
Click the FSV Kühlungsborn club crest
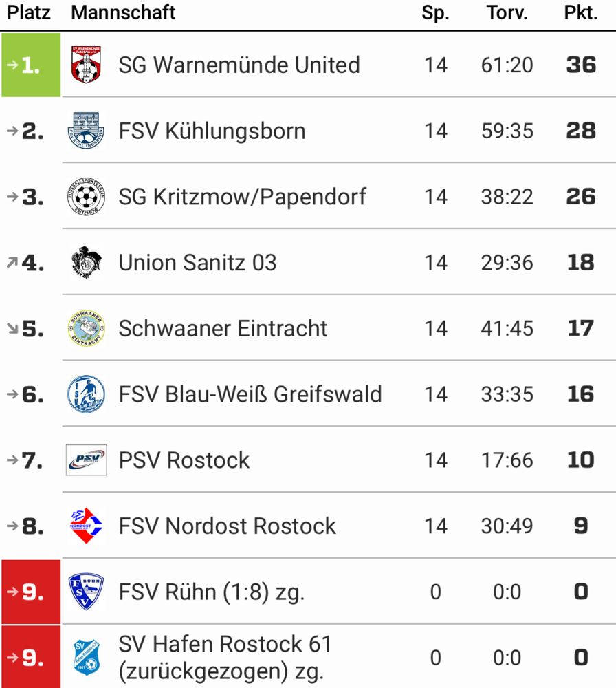tap(86, 131)
